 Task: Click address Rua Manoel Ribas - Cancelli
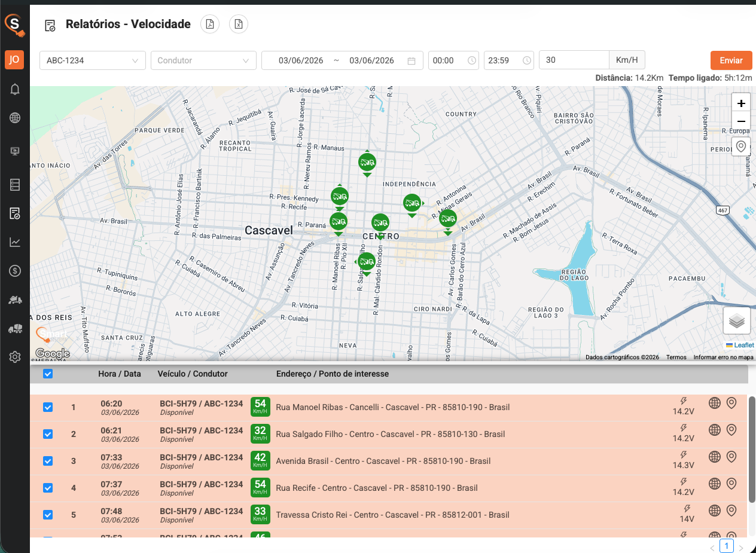(x=392, y=407)
